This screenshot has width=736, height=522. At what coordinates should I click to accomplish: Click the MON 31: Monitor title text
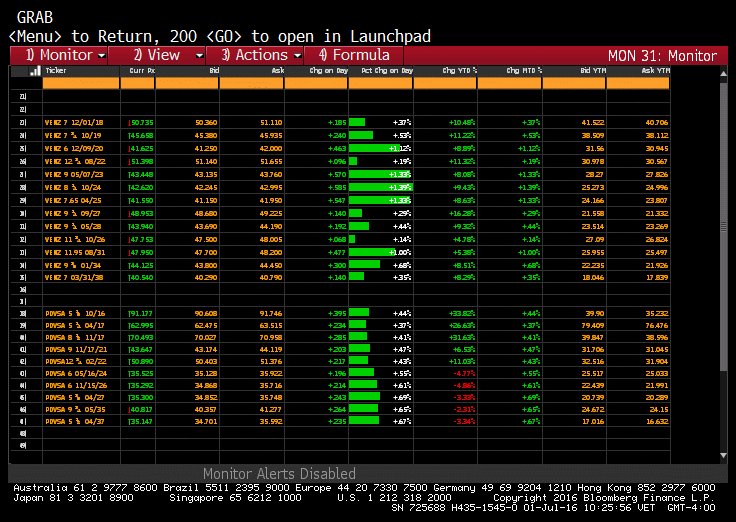(662, 56)
